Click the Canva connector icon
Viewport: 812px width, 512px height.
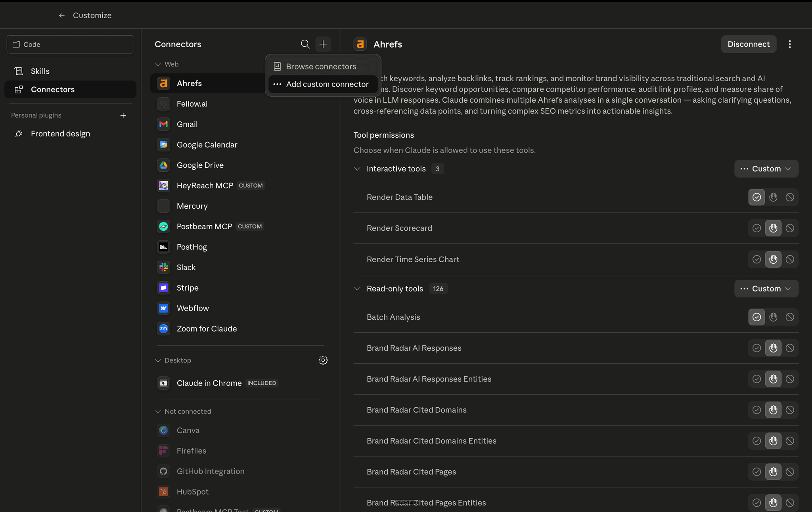pyautogui.click(x=163, y=430)
